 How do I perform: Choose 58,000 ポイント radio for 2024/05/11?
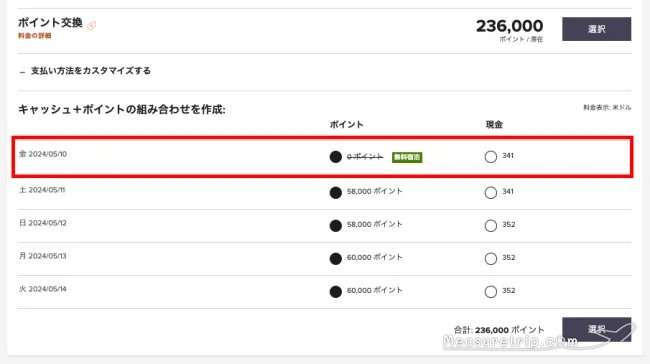[x=336, y=193]
